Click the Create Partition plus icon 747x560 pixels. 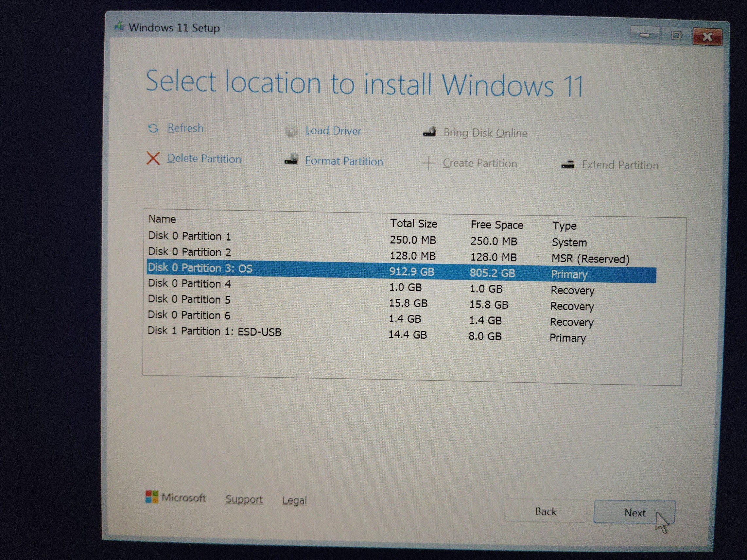(x=428, y=163)
